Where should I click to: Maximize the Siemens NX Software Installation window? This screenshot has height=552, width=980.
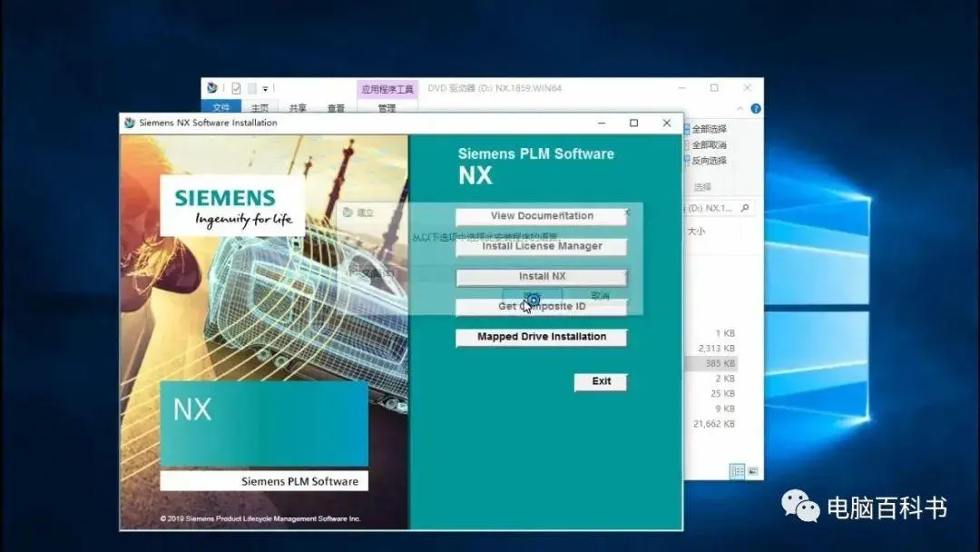point(633,123)
